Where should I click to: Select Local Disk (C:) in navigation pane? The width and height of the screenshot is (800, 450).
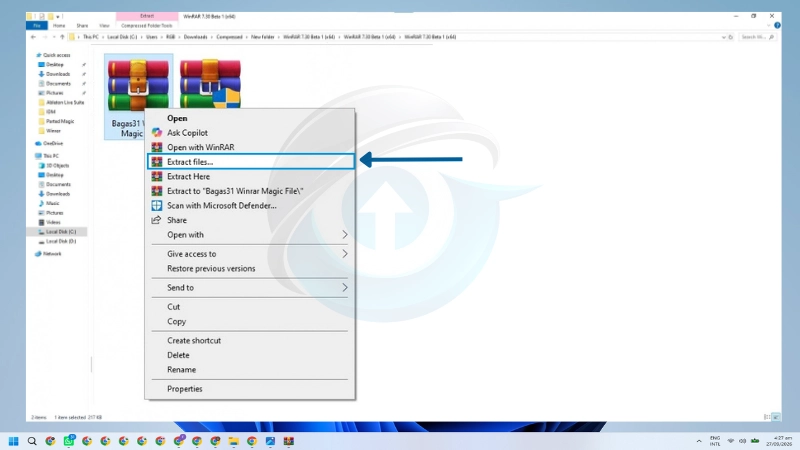click(61, 232)
